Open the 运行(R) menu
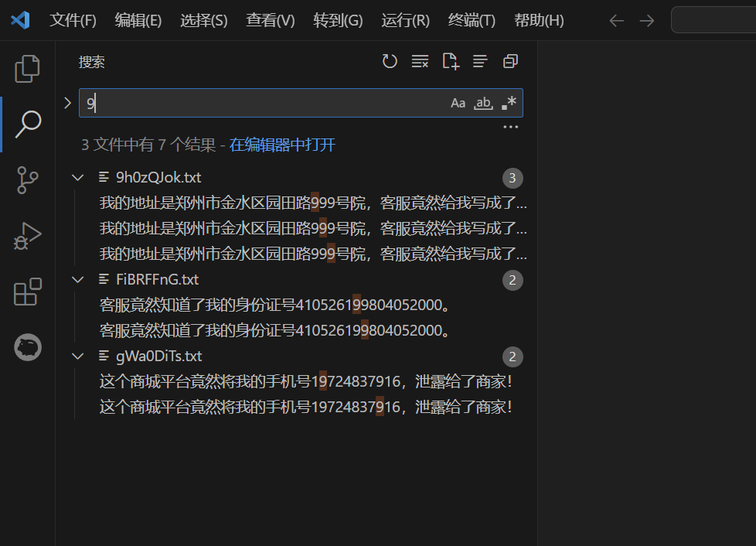 click(x=406, y=20)
